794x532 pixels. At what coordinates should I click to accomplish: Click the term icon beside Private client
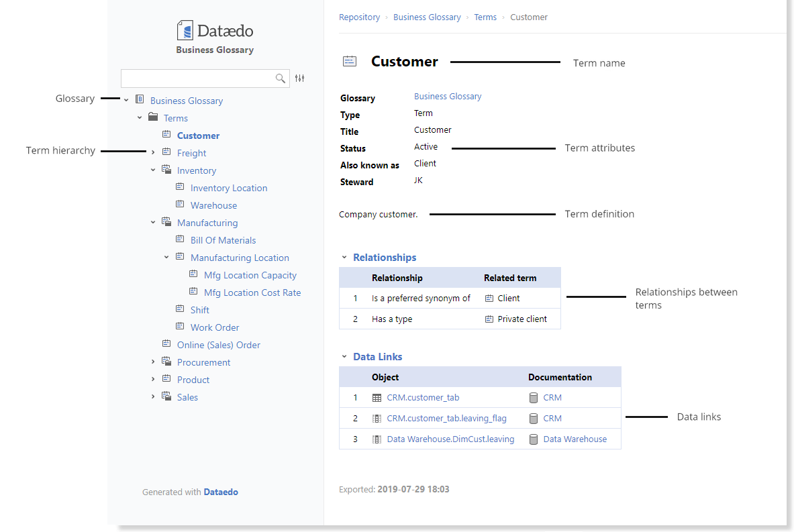pos(489,319)
